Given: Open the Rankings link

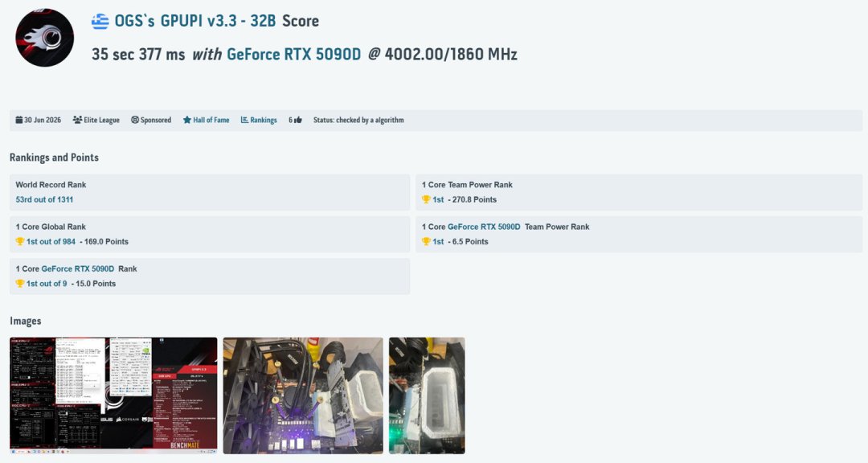Looking at the screenshot, I should [x=263, y=120].
